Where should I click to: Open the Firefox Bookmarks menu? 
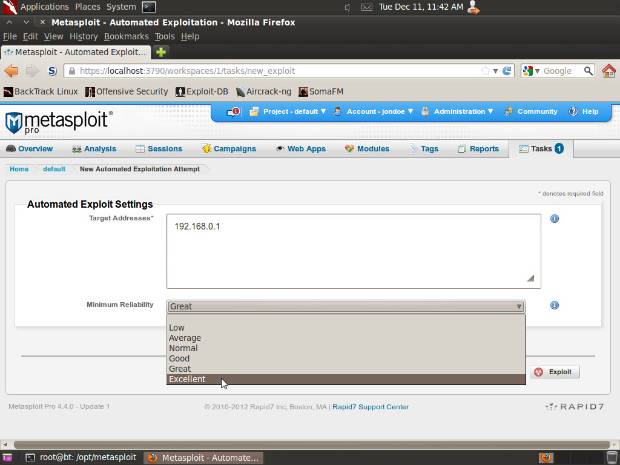(126, 36)
